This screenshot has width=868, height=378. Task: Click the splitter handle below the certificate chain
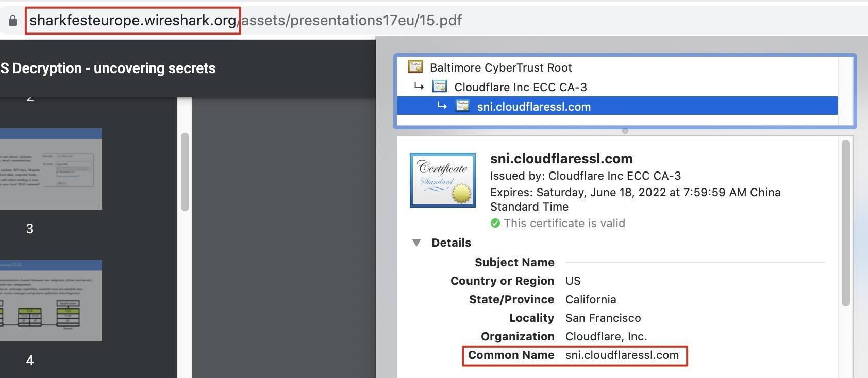pos(625,131)
